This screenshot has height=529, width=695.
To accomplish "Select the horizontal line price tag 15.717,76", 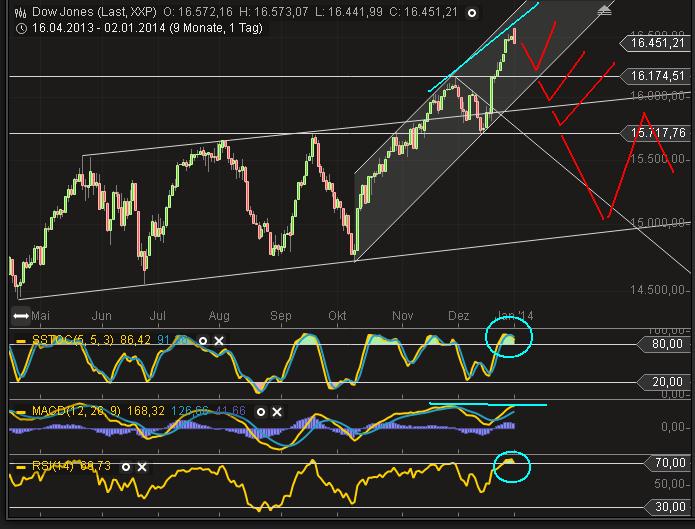I will pyautogui.click(x=654, y=133).
